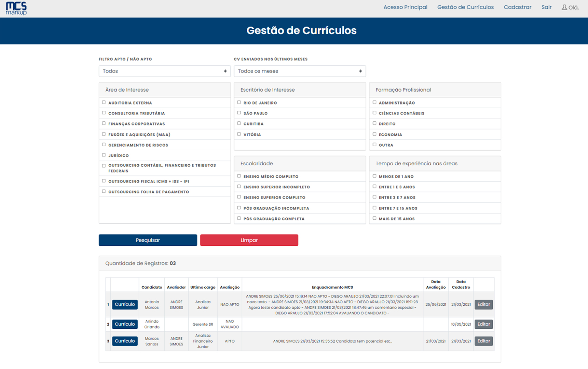Open Currículo for Antonio Marcos
The width and height of the screenshot is (588, 369).
click(x=125, y=304)
